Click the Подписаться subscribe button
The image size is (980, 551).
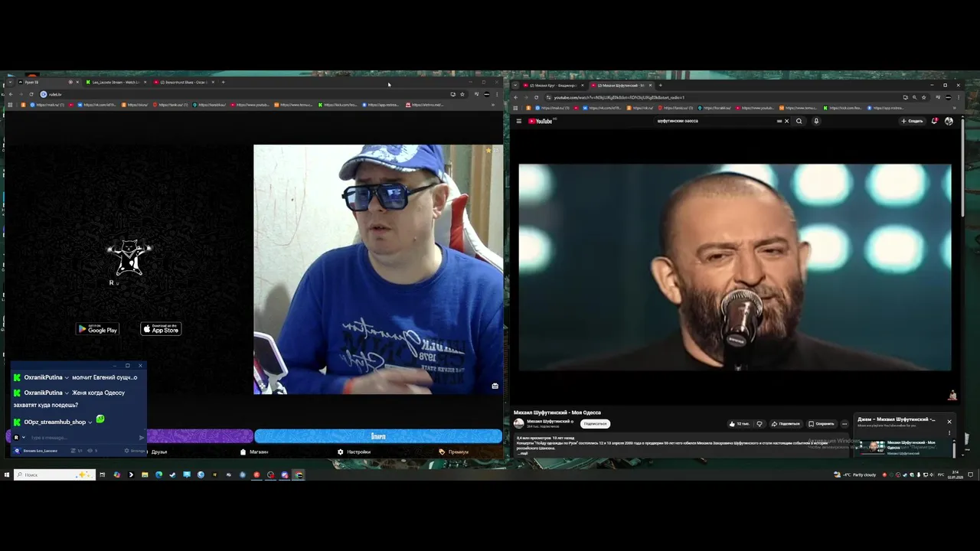[x=595, y=423]
